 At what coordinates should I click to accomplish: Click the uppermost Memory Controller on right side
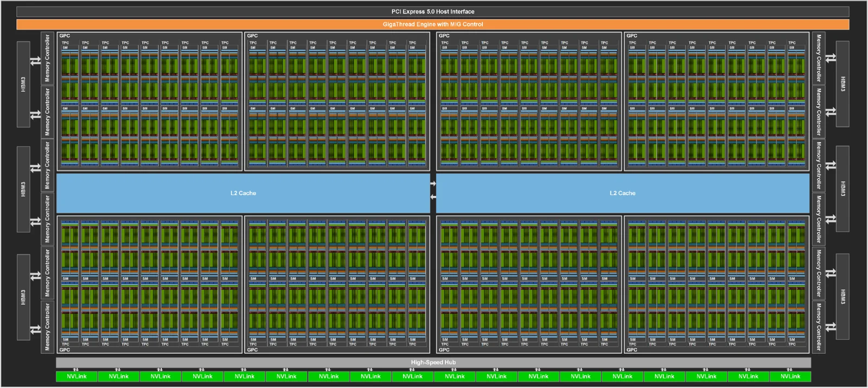pyautogui.click(x=819, y=58)
